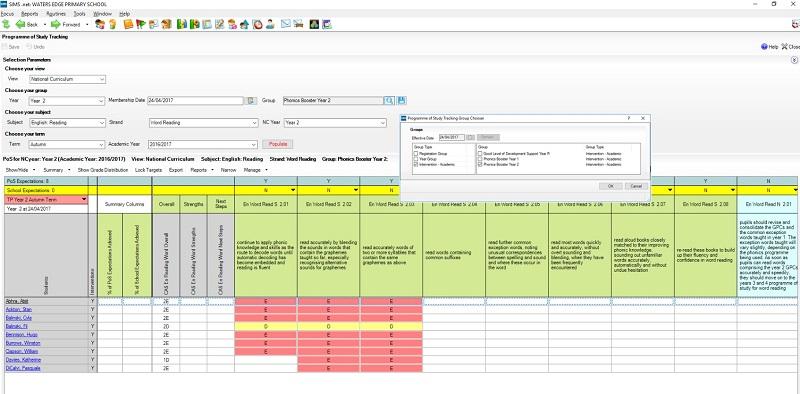Tick the Year Group checkbox in dialog

pos(416,159)
